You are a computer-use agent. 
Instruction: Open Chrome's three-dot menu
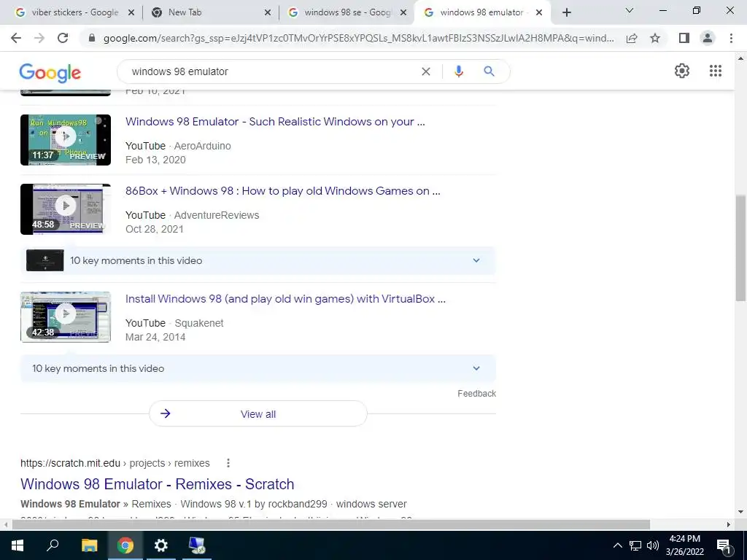(731, 38)
